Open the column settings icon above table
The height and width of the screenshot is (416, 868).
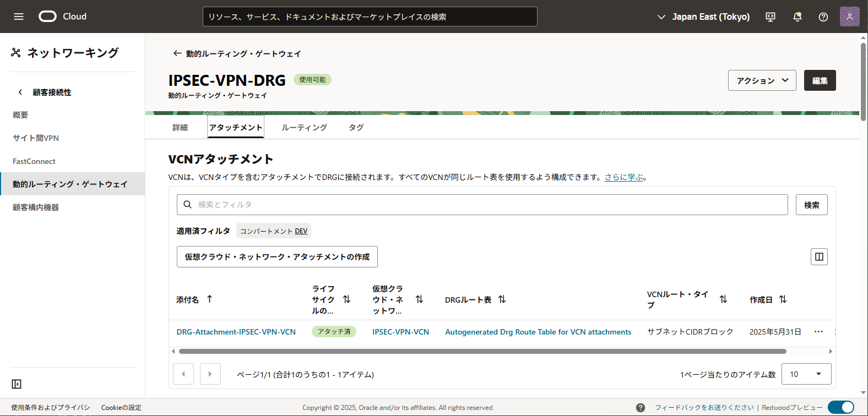pyautogui.click(x=819, y=256)
